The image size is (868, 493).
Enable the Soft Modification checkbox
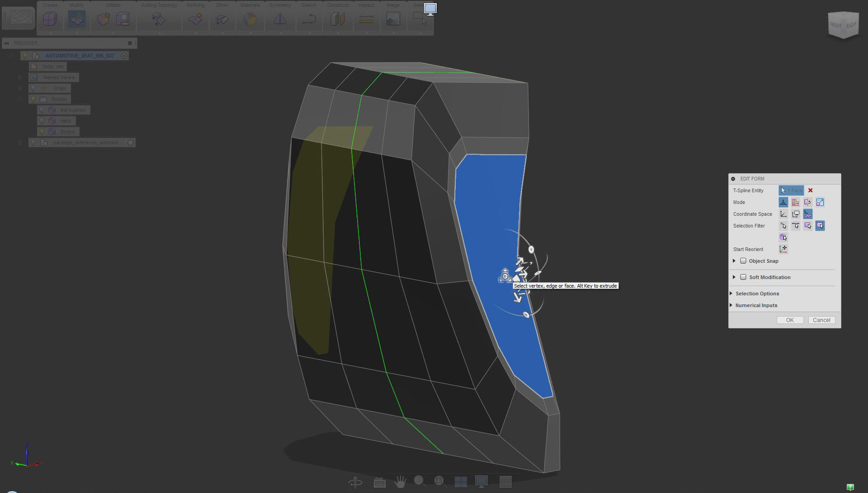(743, 277)
